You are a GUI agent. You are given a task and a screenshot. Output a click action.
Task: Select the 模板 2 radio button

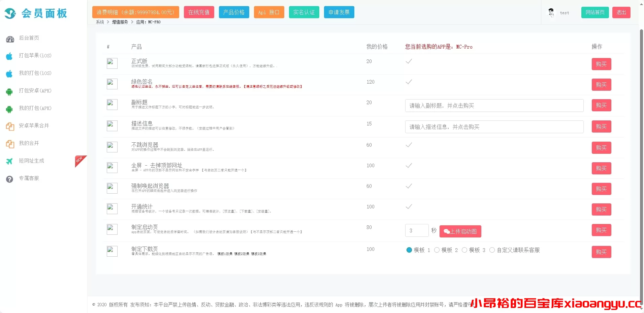[437, 250]
